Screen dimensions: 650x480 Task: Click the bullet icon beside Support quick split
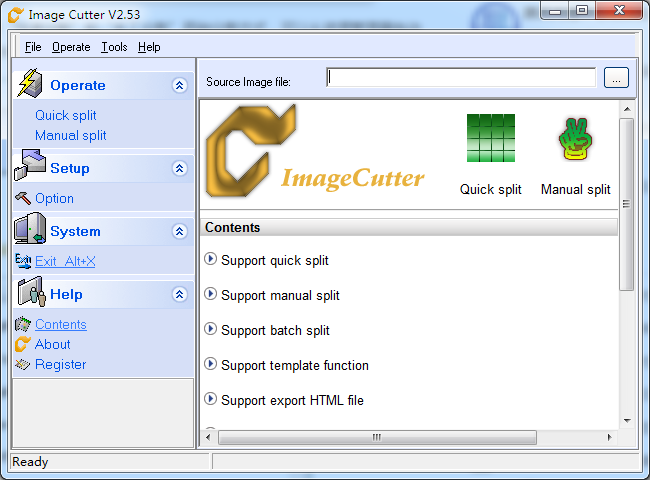(x=211, y=259)
